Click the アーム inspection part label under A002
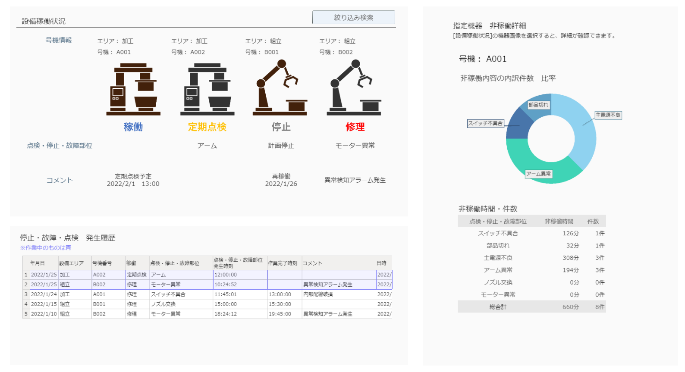 pos(207,145)
